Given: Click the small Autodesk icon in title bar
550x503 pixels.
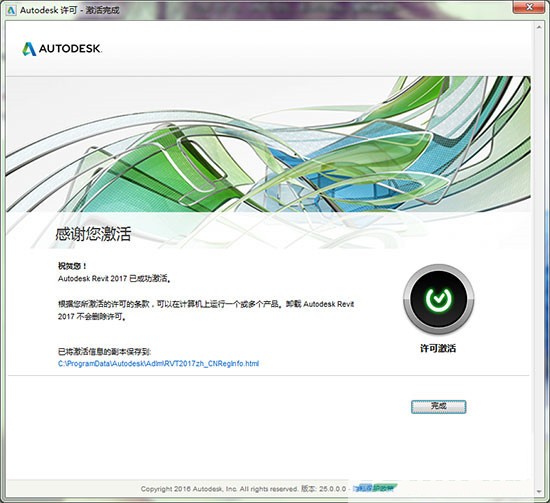Looking at the screenshot, I should pyautogui.click(x=11, y=10).
